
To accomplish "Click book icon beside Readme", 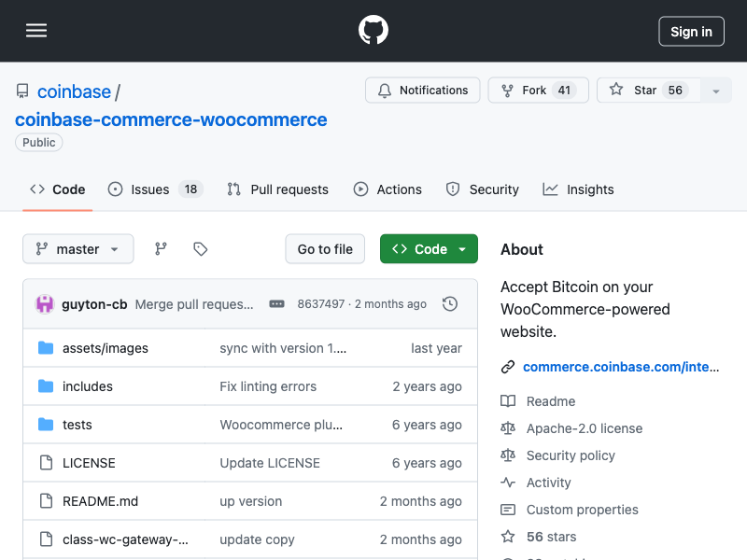I will pyautogui.click(x=508, y=401).
